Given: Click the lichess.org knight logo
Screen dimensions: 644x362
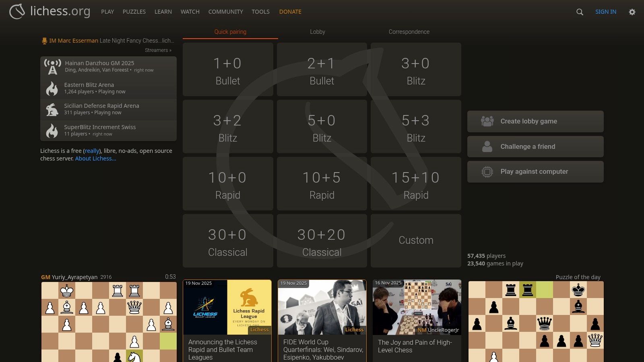Looking at the screenshot, I should point(16,11).
